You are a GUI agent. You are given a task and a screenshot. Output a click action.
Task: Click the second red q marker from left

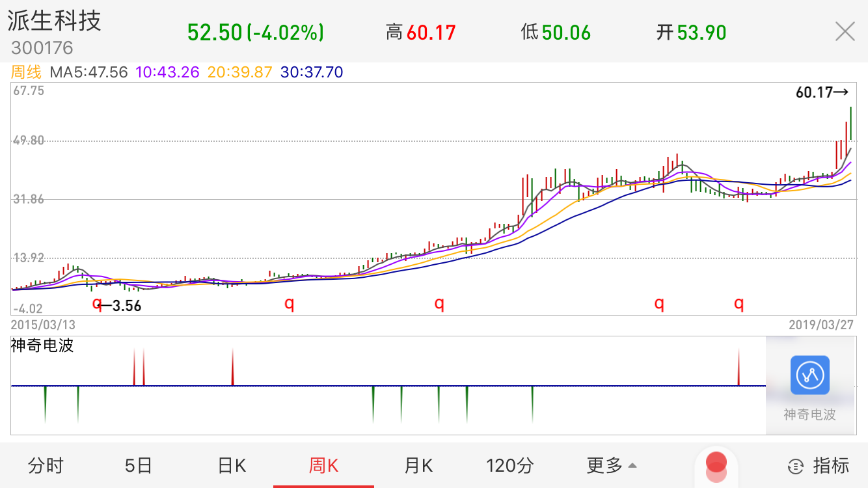pyautogui.click(x=290, y=303)
